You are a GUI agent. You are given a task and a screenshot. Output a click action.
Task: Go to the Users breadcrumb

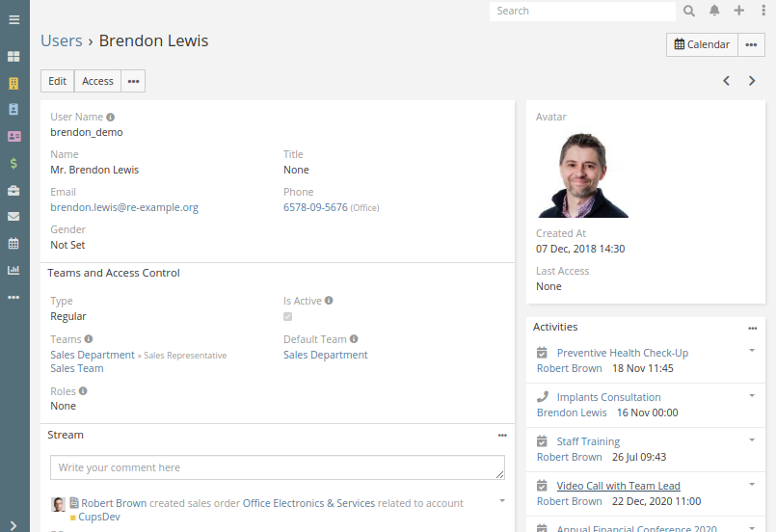click(x=62, y=40)
